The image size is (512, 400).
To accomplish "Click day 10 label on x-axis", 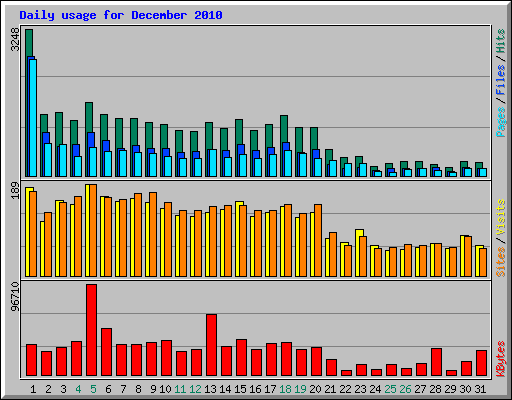I will (165, 389).
